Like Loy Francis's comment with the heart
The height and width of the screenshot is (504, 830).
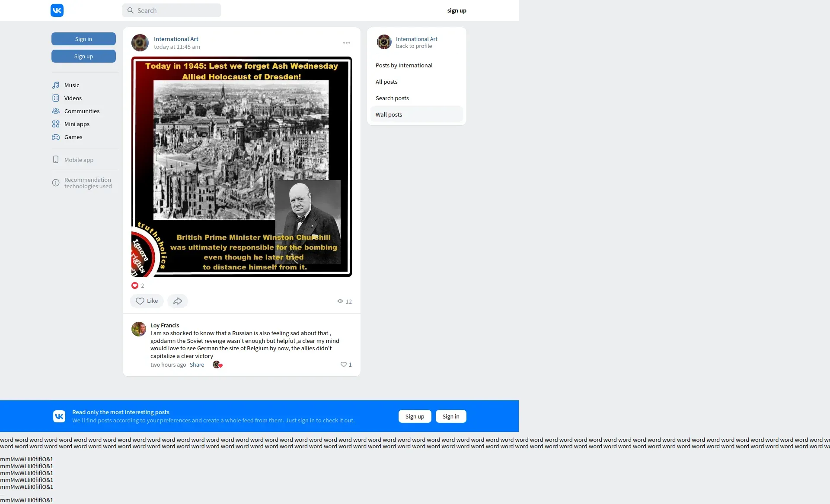[344, 365]
